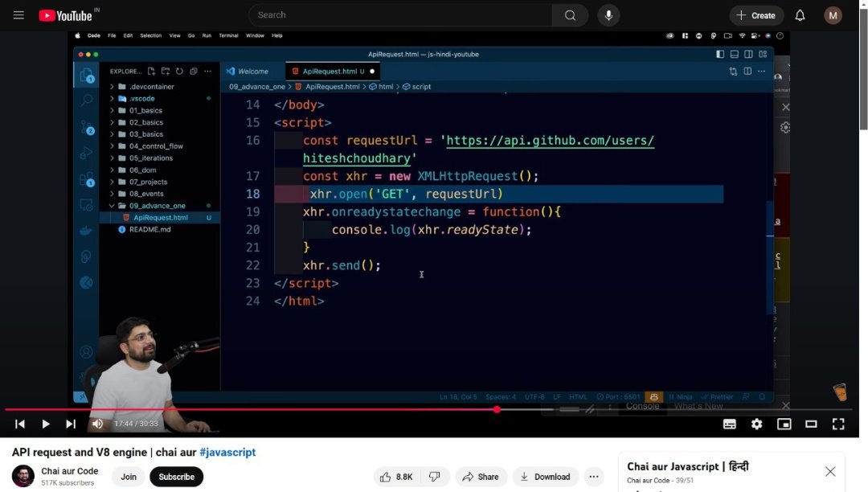868x492 pixels.
Task: Open the YouTube hamburger guide menu
Action: point(18,15)
